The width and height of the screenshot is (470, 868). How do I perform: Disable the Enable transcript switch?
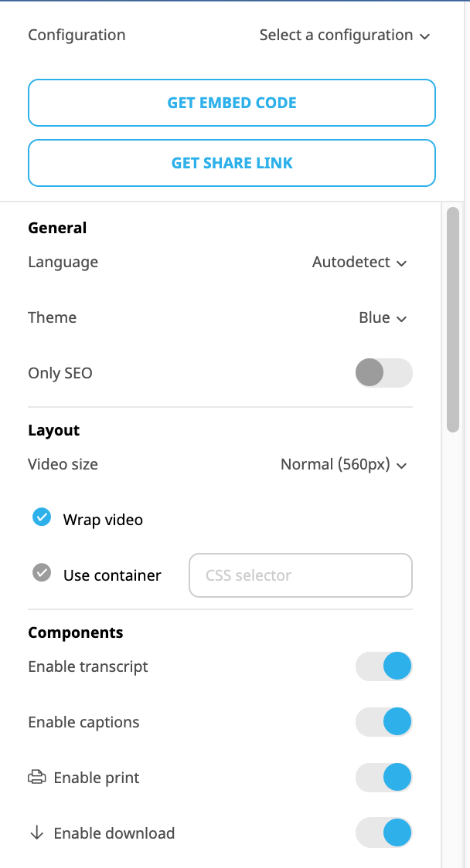[x=384, y=666]
